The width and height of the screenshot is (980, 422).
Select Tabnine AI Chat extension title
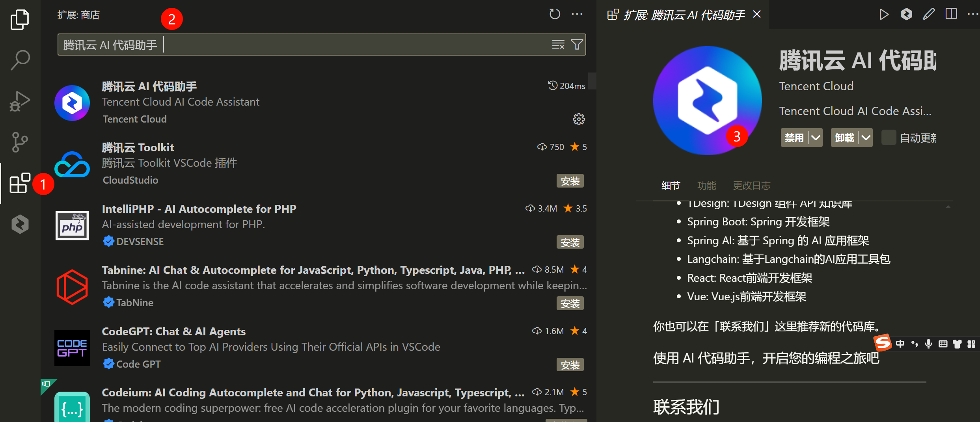pyautogui.click(x=313, y=270)
